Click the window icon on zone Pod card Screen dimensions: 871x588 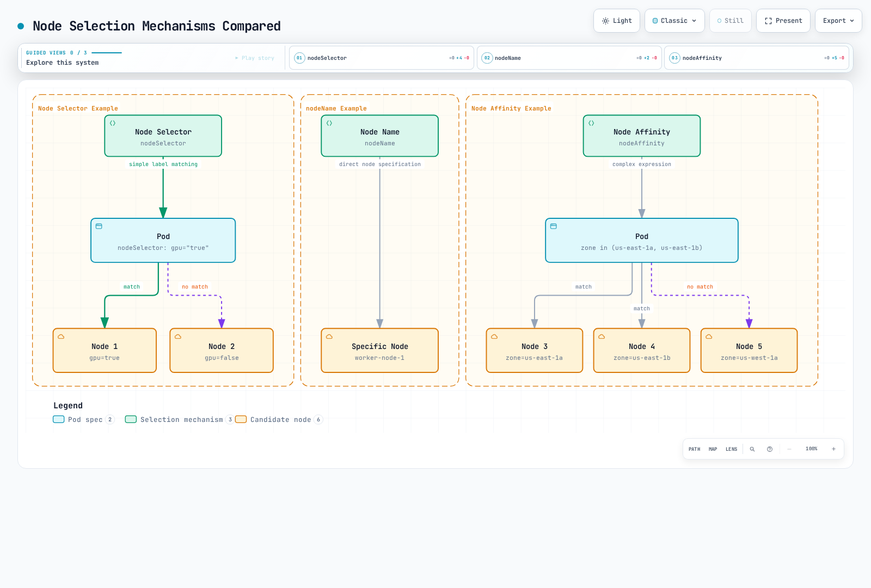pos(554,226)
